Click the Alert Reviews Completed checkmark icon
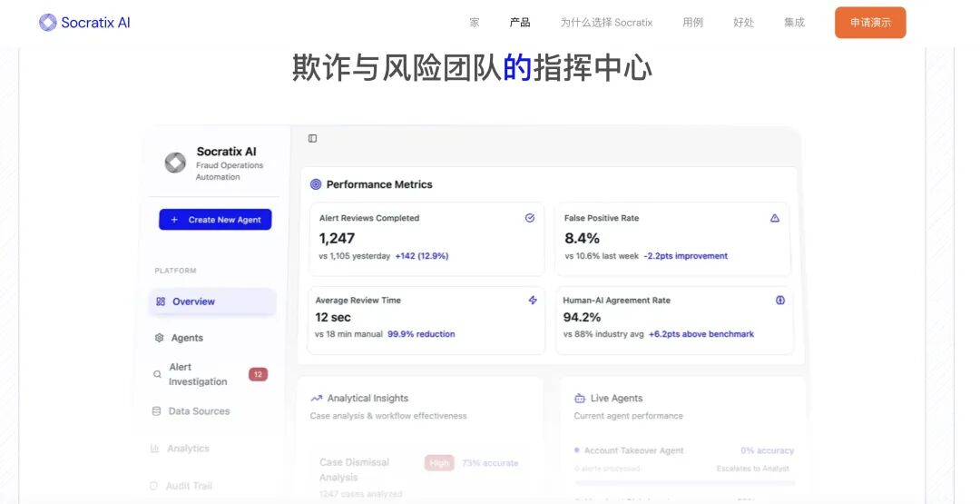 [530, 218]
